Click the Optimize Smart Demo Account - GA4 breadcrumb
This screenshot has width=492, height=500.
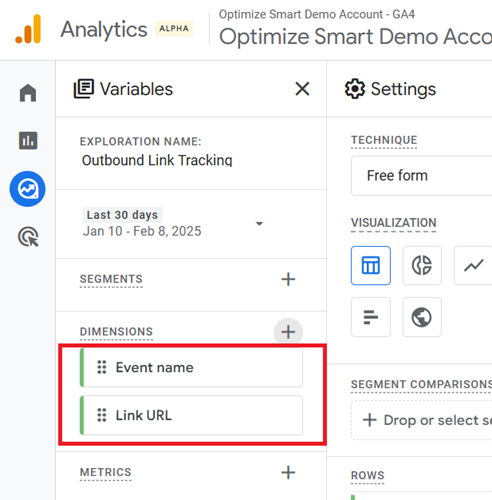pos(317,14)
